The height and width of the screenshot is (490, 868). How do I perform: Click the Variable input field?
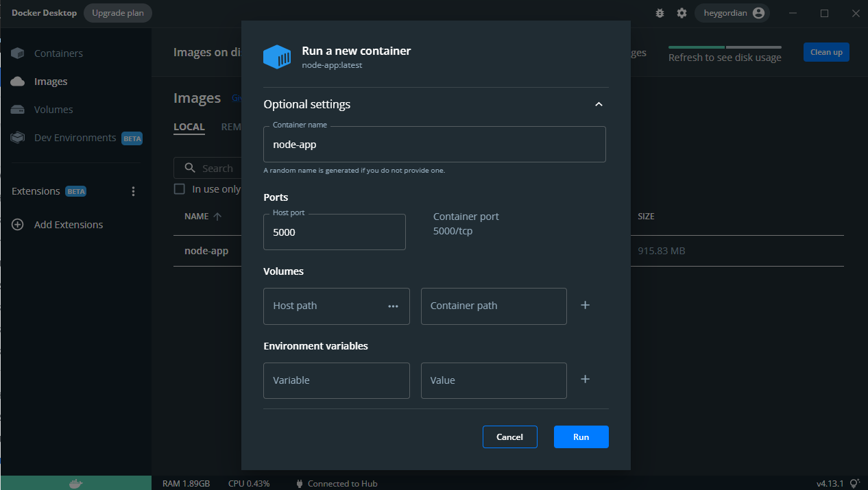(x=337, y=380)
